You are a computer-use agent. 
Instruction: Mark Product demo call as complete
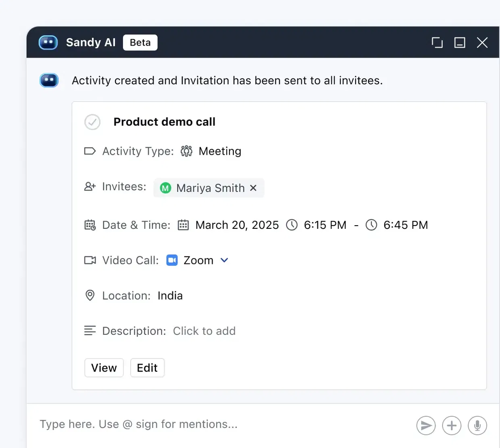(92, 122)
